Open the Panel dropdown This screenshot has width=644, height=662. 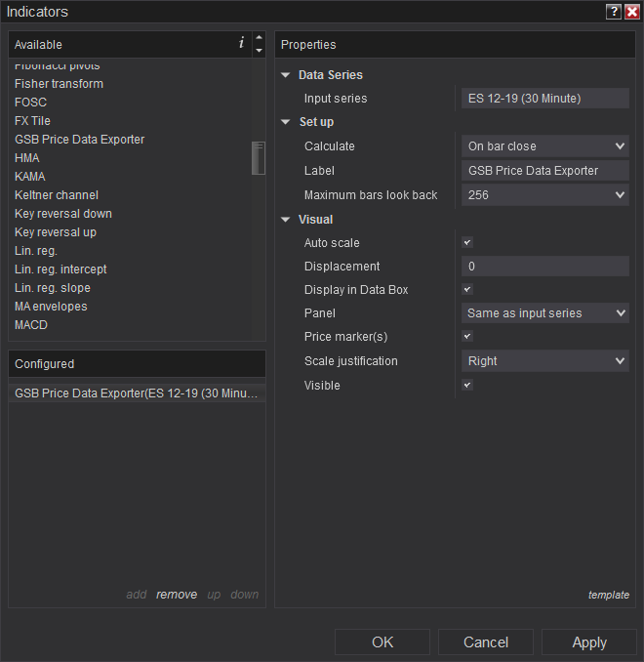coord(544,313)
